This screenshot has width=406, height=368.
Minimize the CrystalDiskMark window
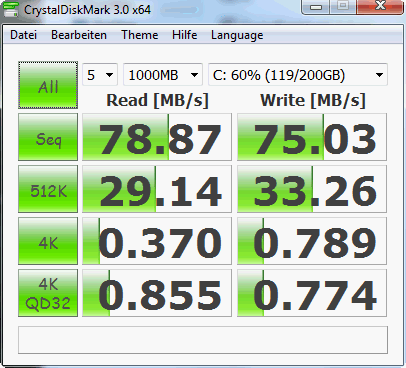coord(316,6)
